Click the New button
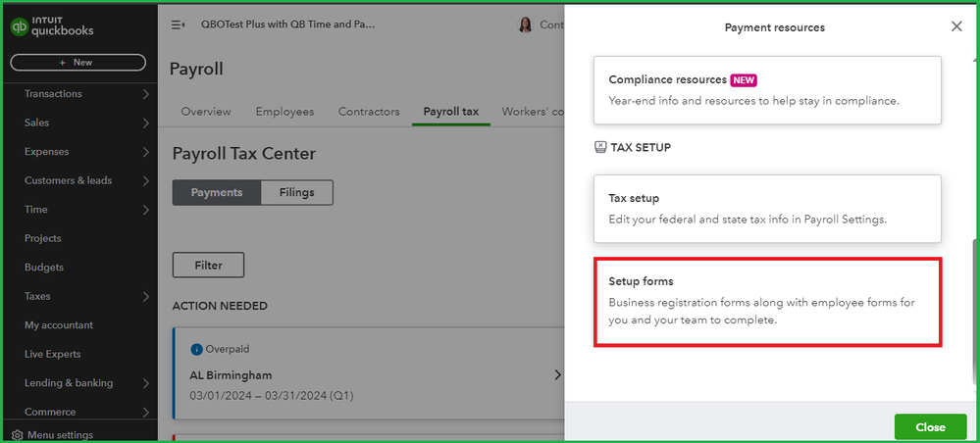 (77, 62)
